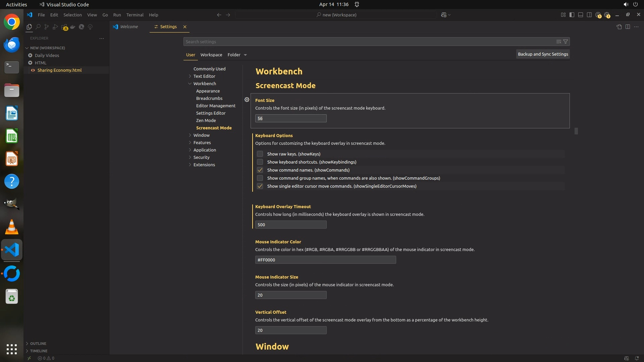Viewport: 644px width, 362px height.
Task: Click the settings filter funnel icon
Action: pyautogui.click(x=566, y=42)
